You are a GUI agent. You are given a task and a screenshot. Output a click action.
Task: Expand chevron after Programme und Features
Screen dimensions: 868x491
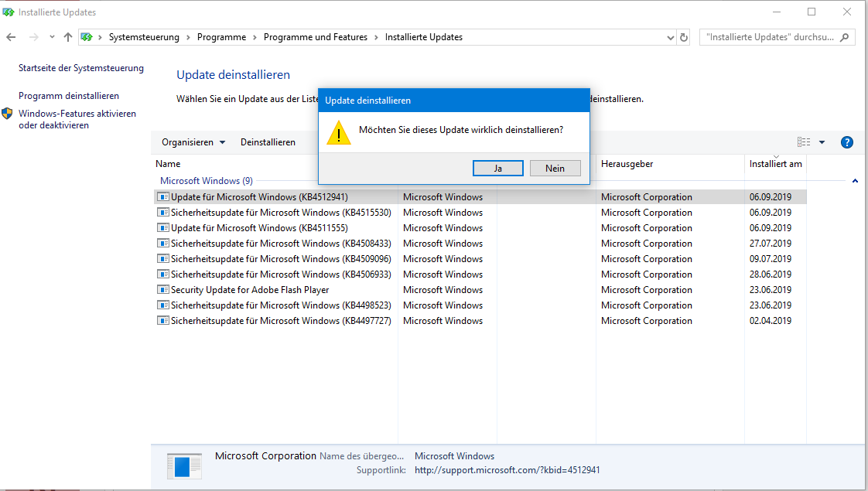[x=377, y=38]
